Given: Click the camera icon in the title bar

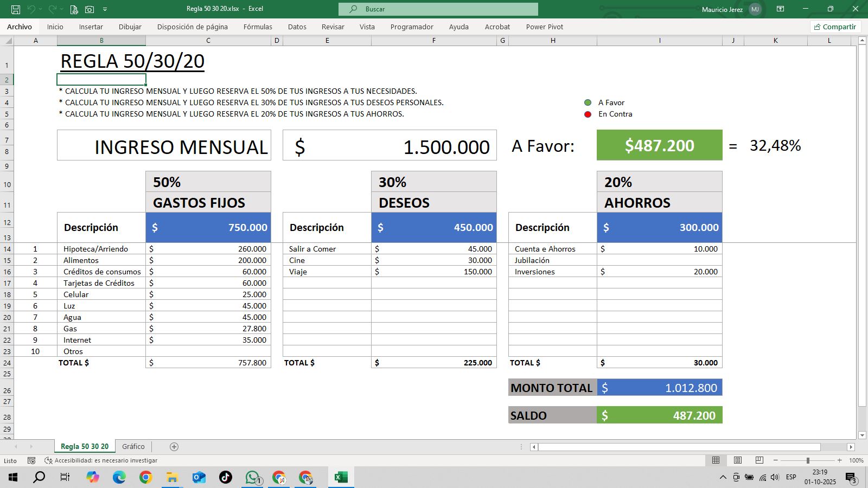Looking at the screenshot, I should click(88, 9).
